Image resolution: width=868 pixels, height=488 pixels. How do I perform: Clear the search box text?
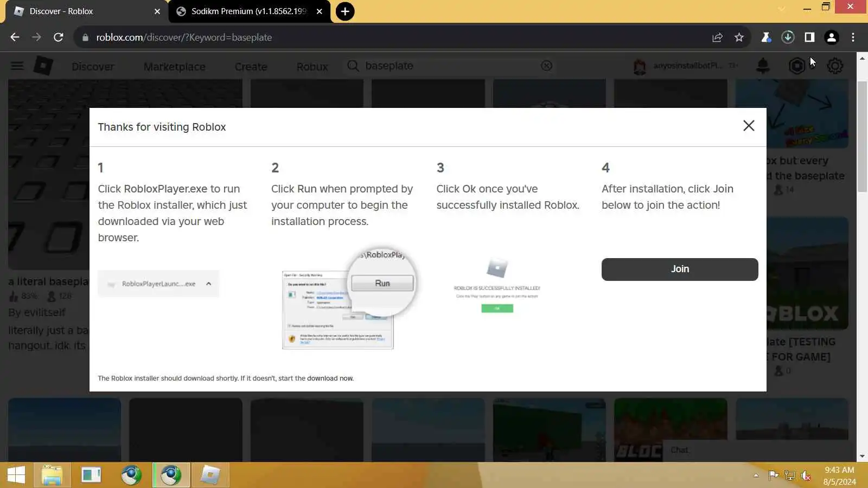(546, 66)
